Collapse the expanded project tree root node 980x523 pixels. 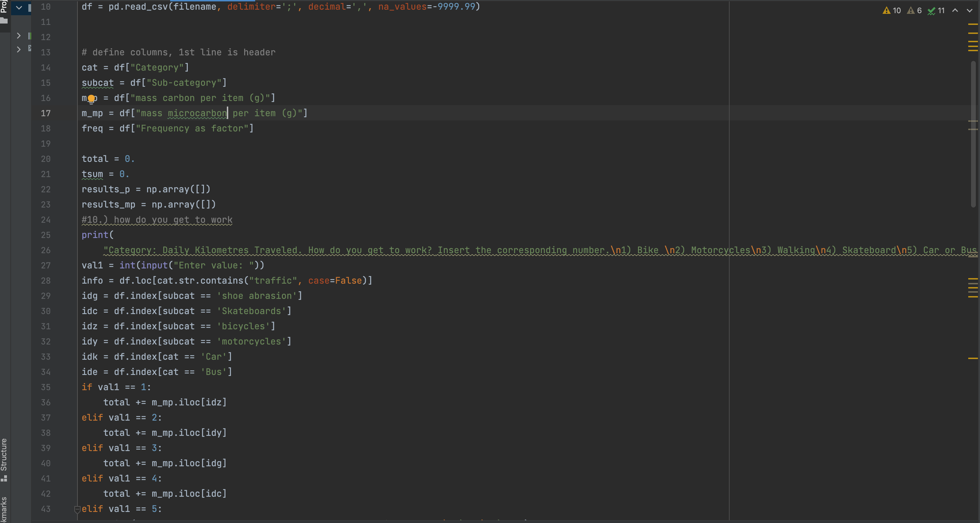pos(19,7)
